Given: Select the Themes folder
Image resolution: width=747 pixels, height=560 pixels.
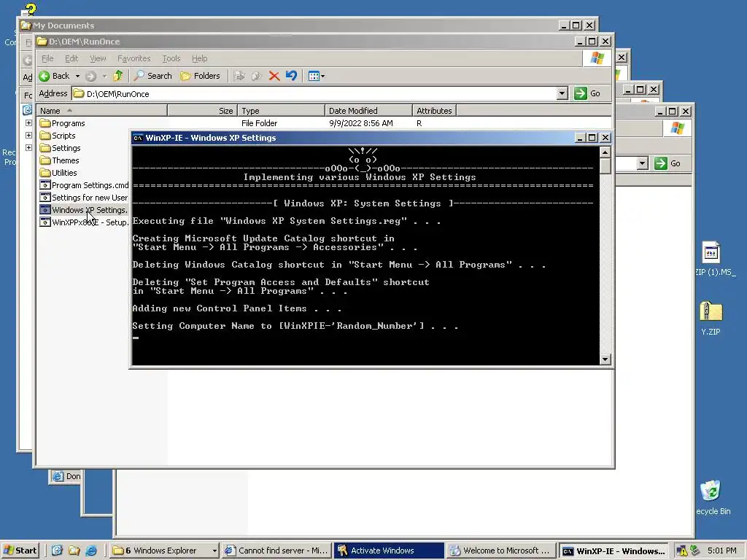Looking at the screenshot, I should pos(60,160).
